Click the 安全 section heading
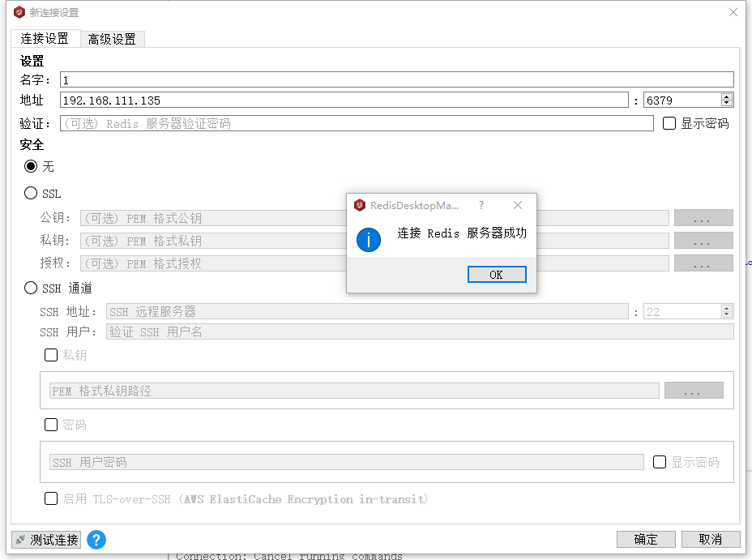This screenshot has width=752, height=560. (32, 144)
